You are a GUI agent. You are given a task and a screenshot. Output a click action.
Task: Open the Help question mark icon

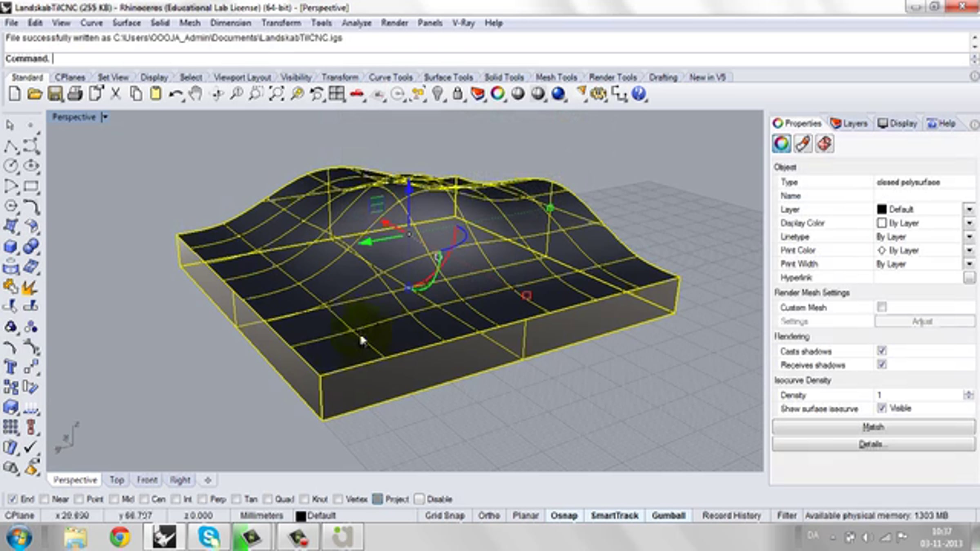(639, 94)
